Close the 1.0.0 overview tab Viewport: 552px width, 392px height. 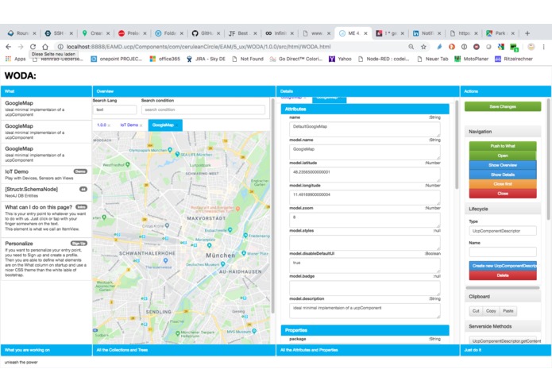pyautogui.click(x=109, y=125)
